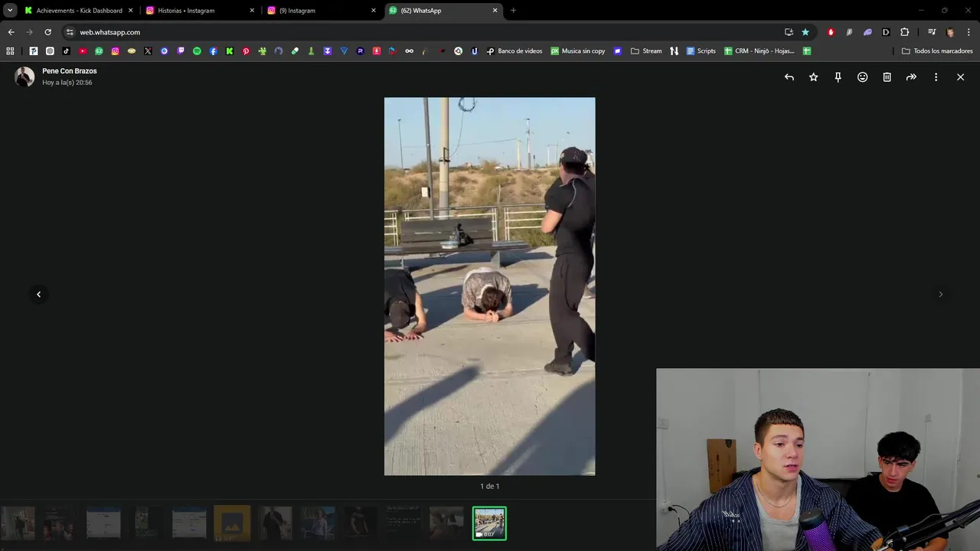Expand the tab search dropdown arrow
The height and width of the screenshot is (551, 980).
(x=10, y=11)
